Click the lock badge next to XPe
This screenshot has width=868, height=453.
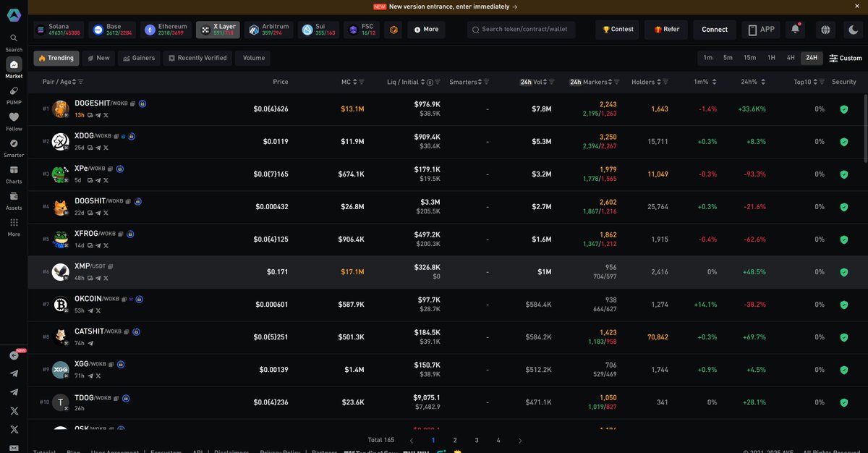coord(119,169)
